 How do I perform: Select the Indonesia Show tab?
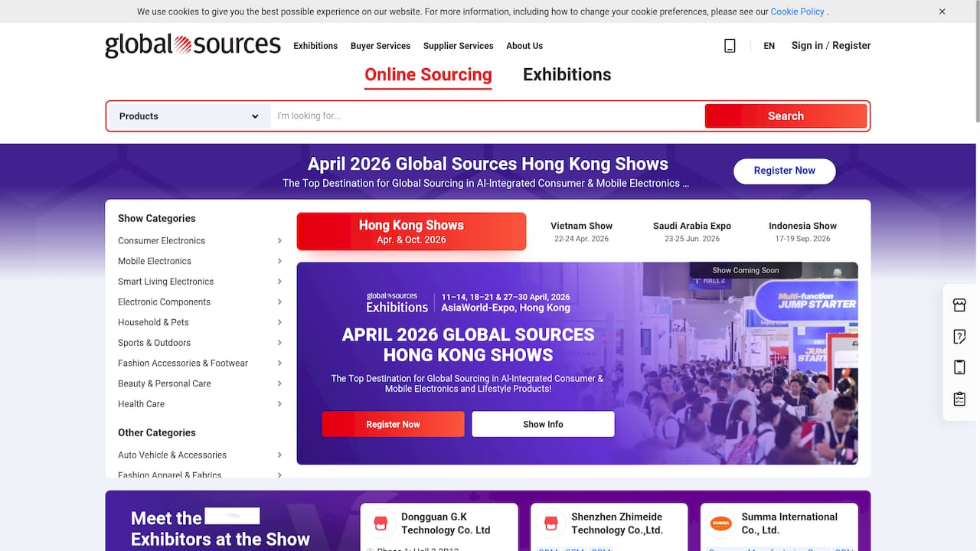(x=802, y=231)
